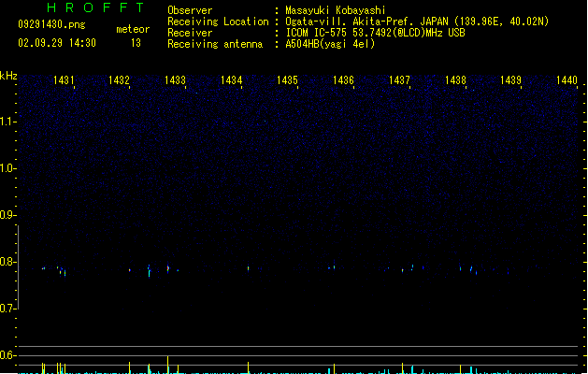The image size is (588, 374).
Task: Click the HROFFT title text
Action: pos(95,7)
